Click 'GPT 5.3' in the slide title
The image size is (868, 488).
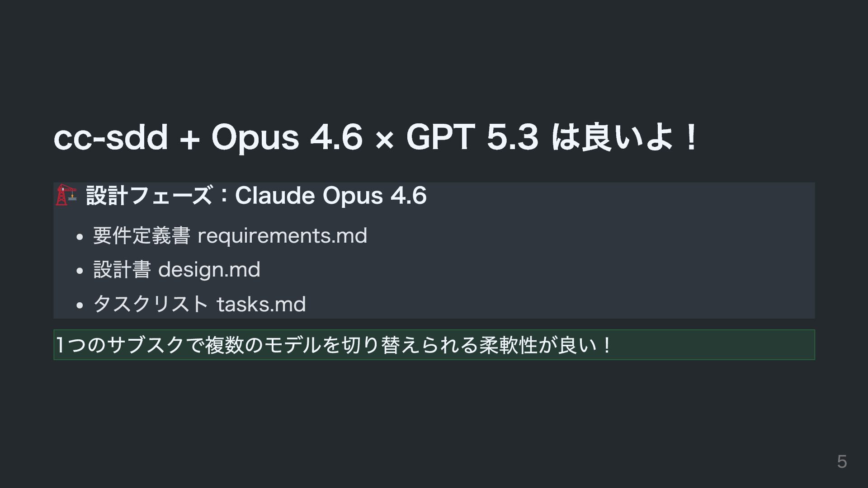tap(472, 137)
